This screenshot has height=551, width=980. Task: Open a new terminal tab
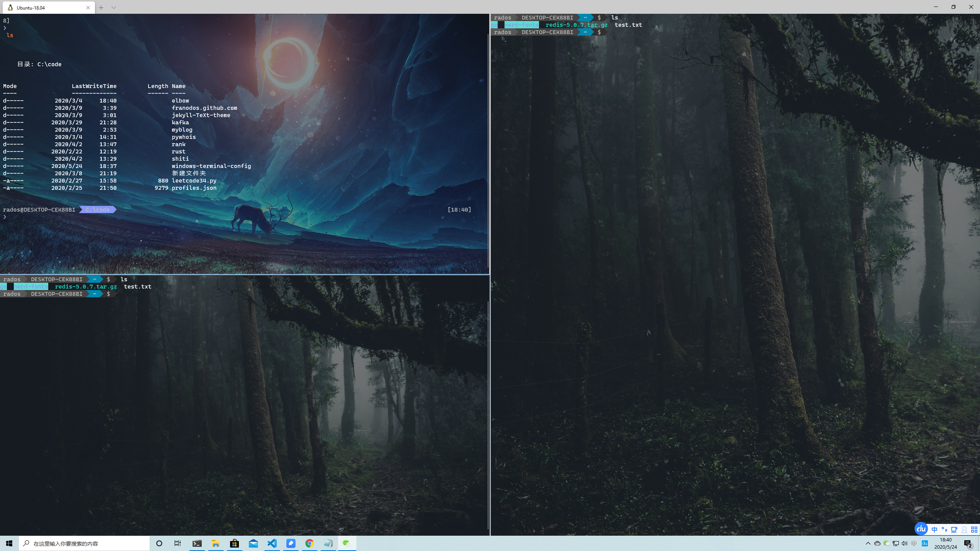(101, 7)
